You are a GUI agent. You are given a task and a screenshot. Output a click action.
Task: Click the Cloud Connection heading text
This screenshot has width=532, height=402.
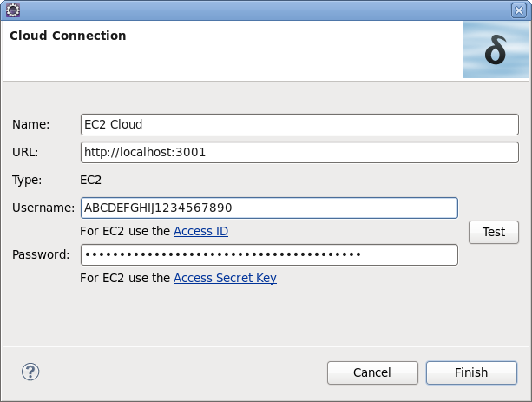(x=68, y=36)
